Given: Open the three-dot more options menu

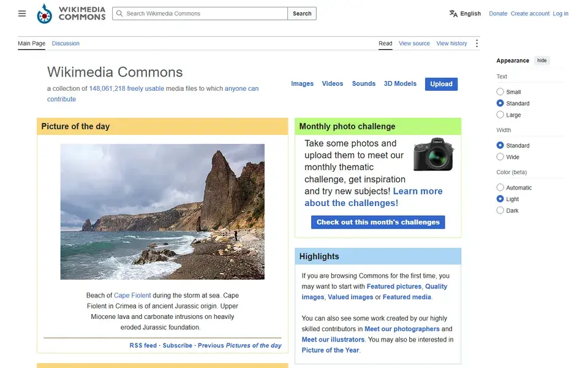Looking at the screenshot, I should [x=477, y=44].
